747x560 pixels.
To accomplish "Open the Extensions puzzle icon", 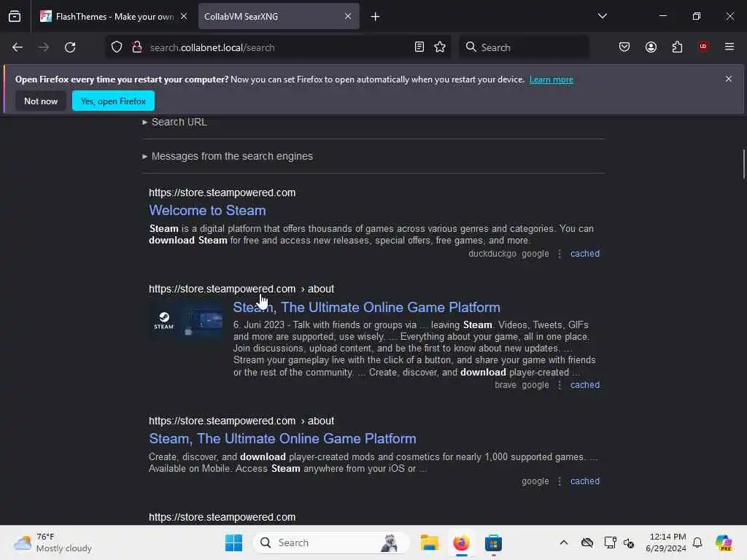I will [677, 47].
